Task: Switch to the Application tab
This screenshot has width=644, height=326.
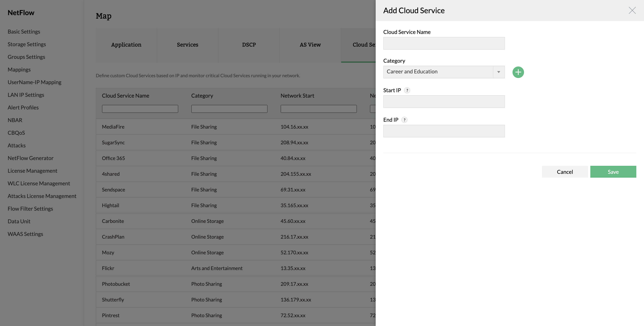Action: tap(126, 45)
